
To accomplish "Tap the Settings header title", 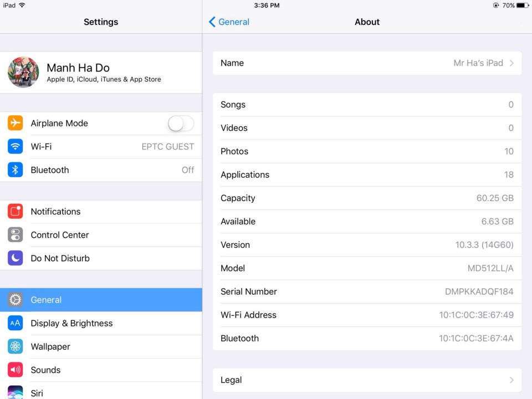I will pyautogui.click(x=101, y=22).
